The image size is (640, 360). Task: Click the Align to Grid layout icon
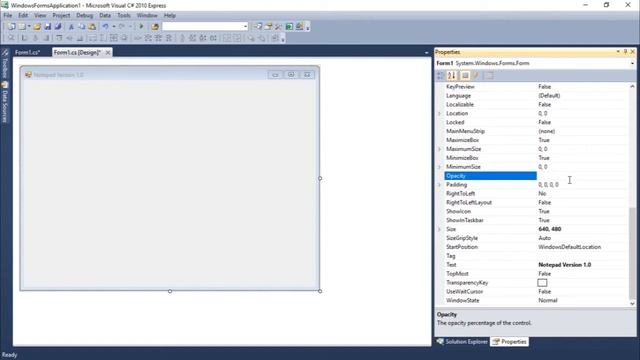11,38
